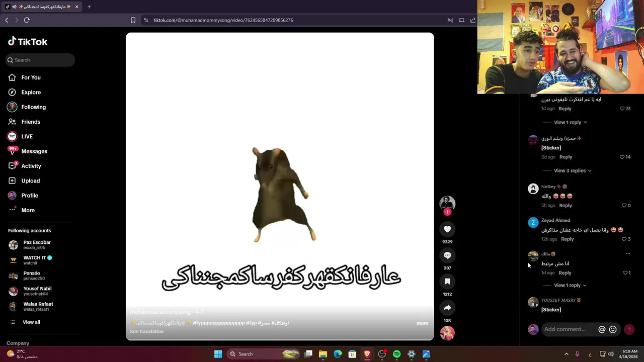Like the NeIIey comment

click(x=624, y=205)
